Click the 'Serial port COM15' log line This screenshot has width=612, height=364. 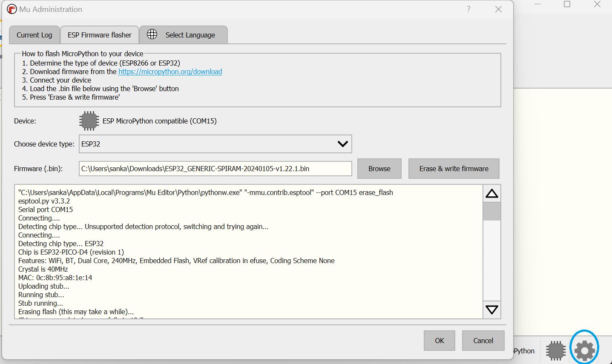click(46, 209)
